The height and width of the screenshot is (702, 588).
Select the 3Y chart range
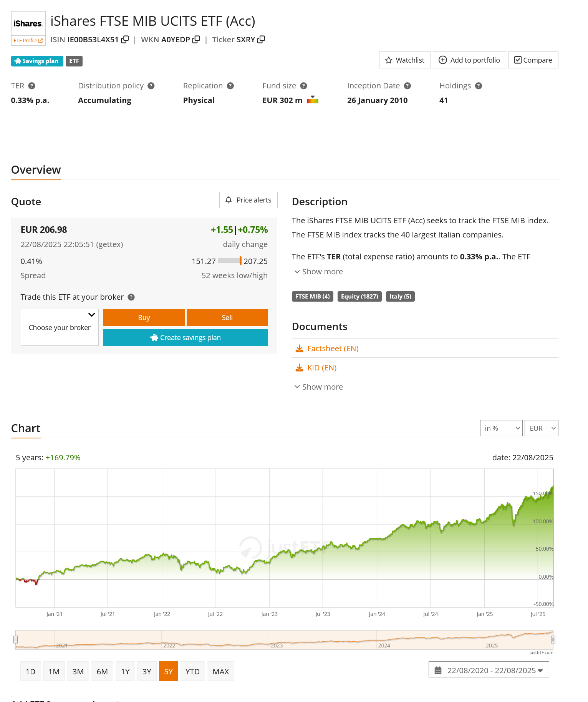[147, 671]
